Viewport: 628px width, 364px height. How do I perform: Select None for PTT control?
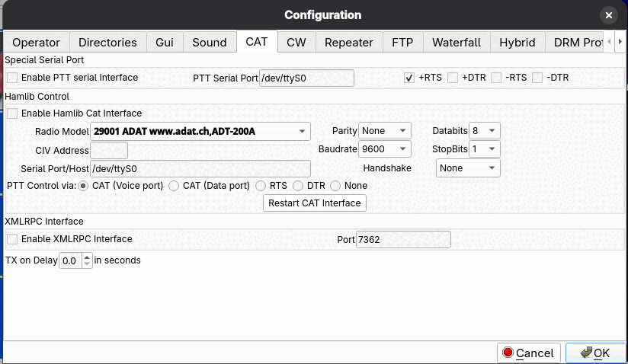click(x=335, y=186)
